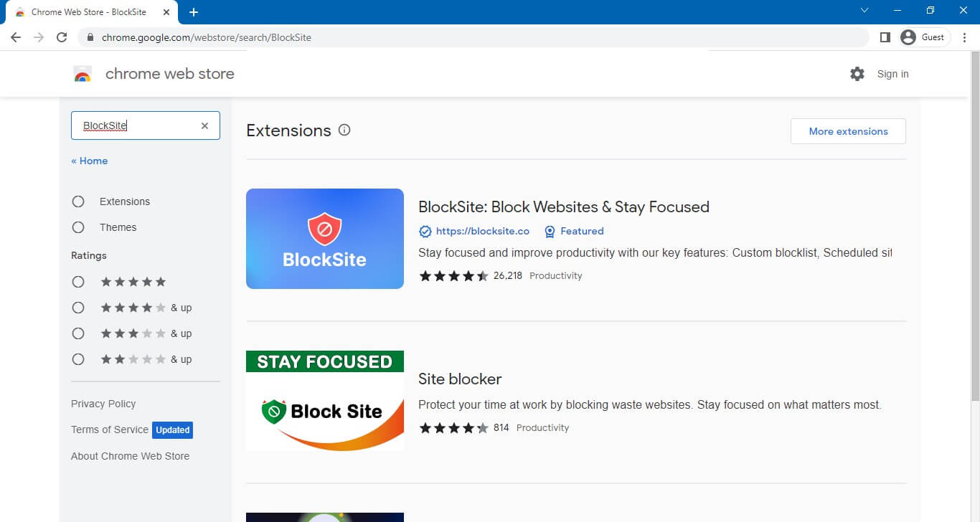The height and width of the screenshot is (522, 980).
Task: Click the Updated badge
Action: tap(172, 430)
